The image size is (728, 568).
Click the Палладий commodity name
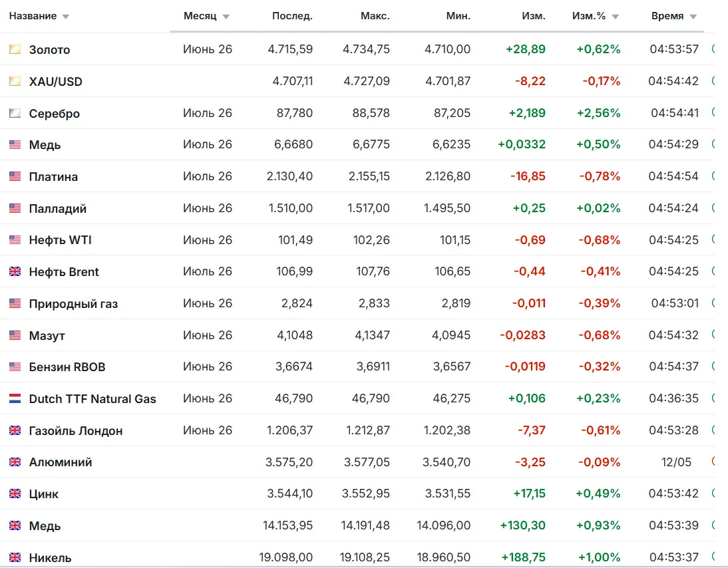pyautogui.click(x=58, y=209)
